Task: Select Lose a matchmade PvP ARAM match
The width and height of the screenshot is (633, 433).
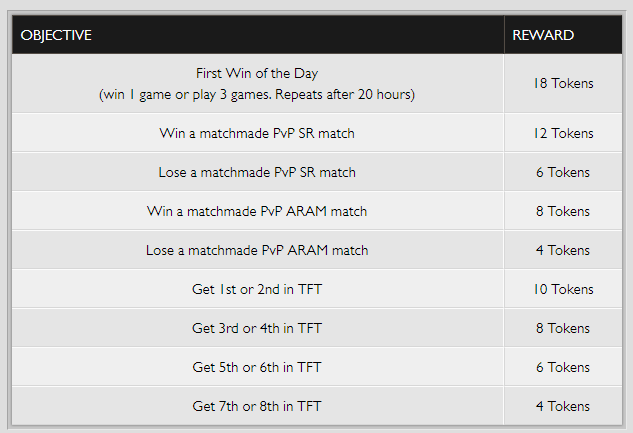Action: 257,250
